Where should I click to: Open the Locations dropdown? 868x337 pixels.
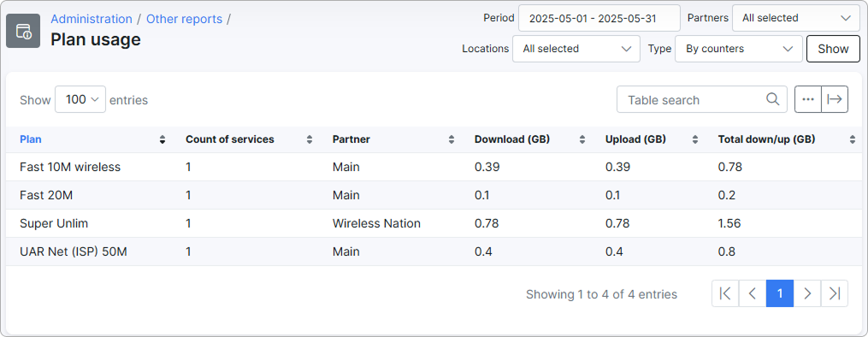coord(576,49)
